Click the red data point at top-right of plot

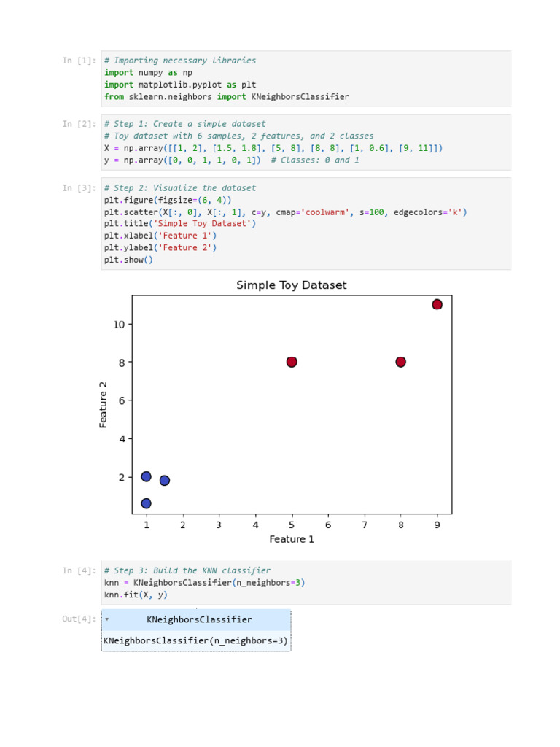click(437, 304)
